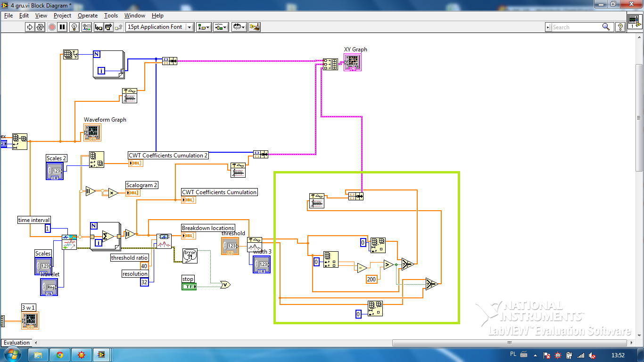Image resolution: width=644 pixels, height=362 pixels.
Task: Select the Or gate node
Action: (225, 284)
